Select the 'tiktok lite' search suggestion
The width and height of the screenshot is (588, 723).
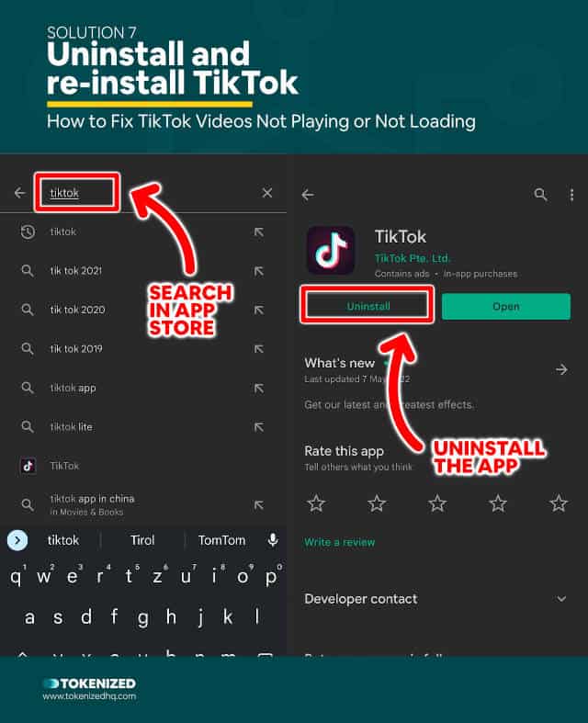click(143, 427)
